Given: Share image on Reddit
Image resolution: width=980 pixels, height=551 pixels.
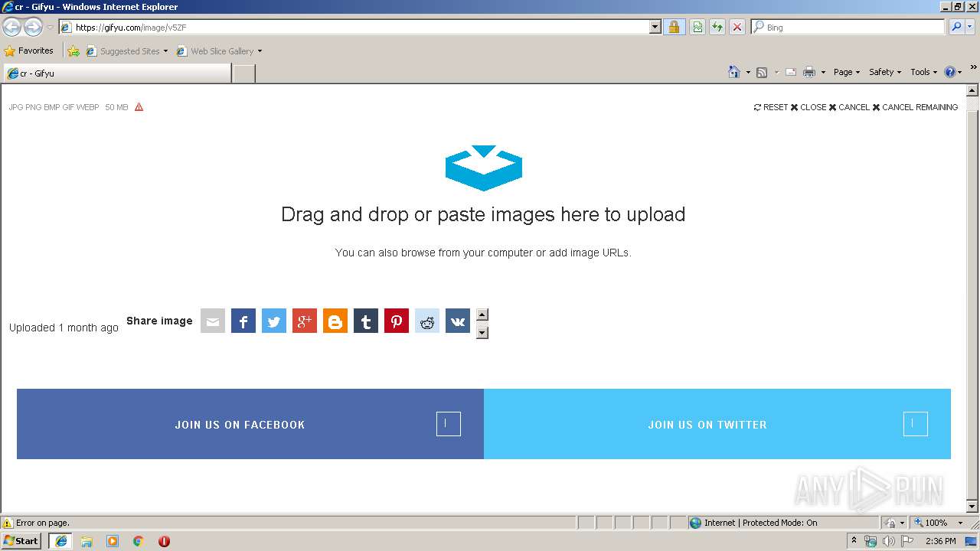Looking at the screenshot, I should pyautogui.click(x=427, y=321).
